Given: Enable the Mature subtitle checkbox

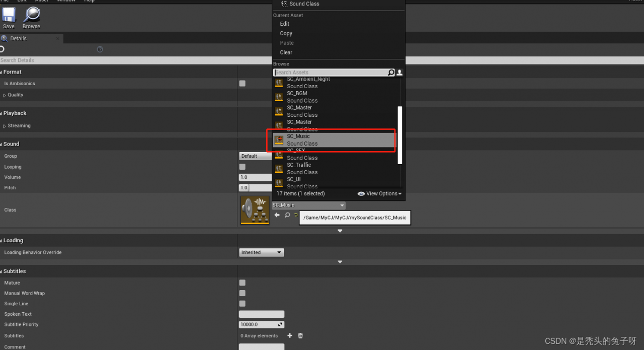Looking at the screenshot, I should click(243, 283).
